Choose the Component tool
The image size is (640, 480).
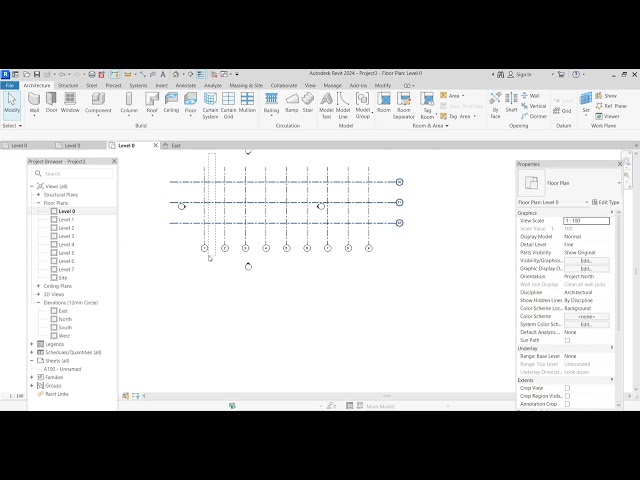click(98, 103)
